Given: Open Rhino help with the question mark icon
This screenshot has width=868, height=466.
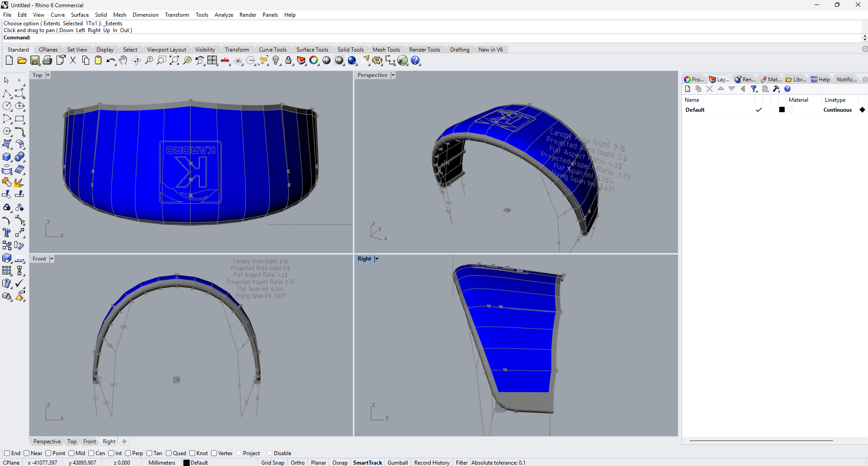Looking at the screenshot, I should click(416, 60).
